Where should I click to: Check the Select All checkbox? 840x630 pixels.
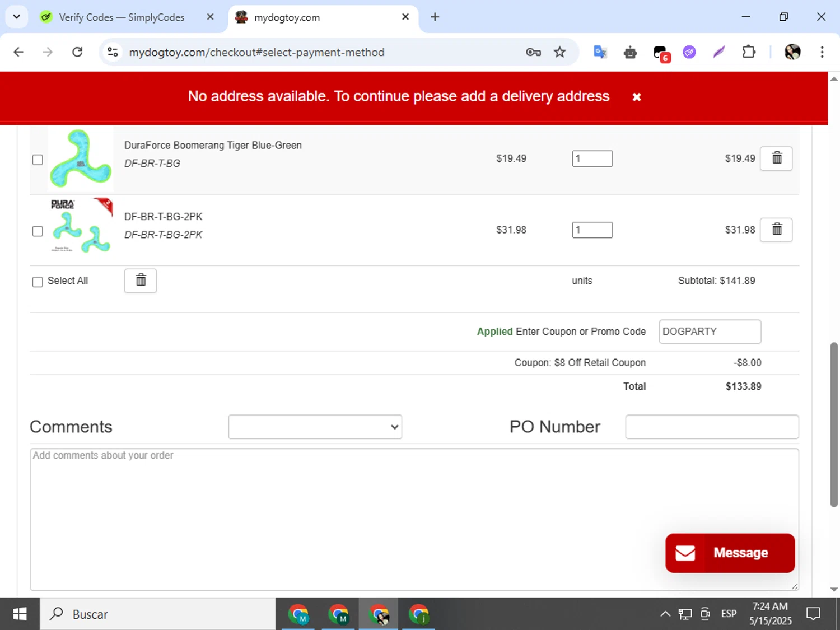(38, 282)
